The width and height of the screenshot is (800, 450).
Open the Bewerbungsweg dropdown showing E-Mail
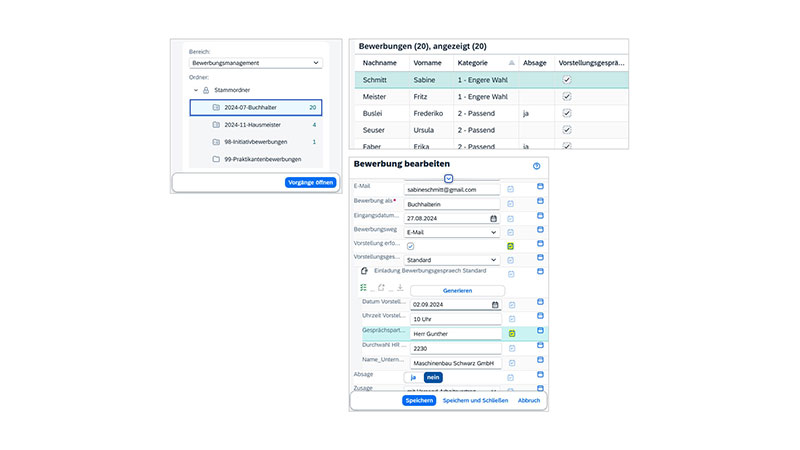click(452, 233)
